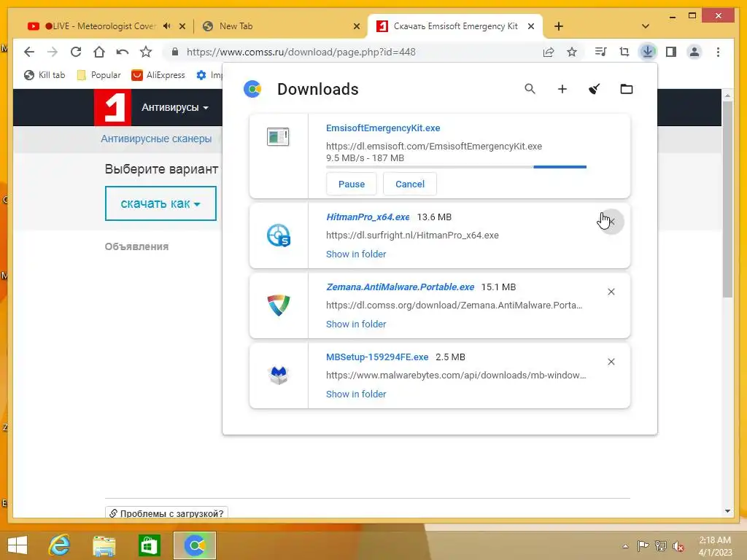
Task: Click the share page icon in address bar
Action: (549, 52)
